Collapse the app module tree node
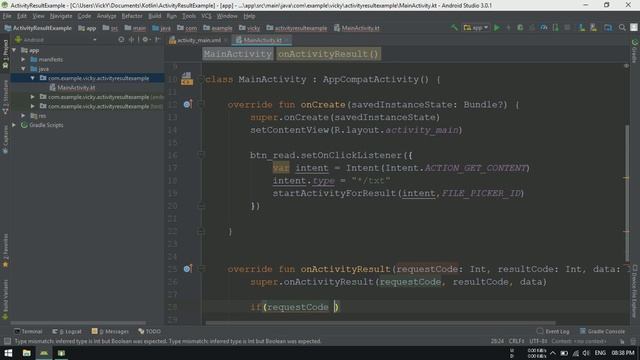Viewport: 640px width, 360px height. pyautogui.click(x=14, y=50)
